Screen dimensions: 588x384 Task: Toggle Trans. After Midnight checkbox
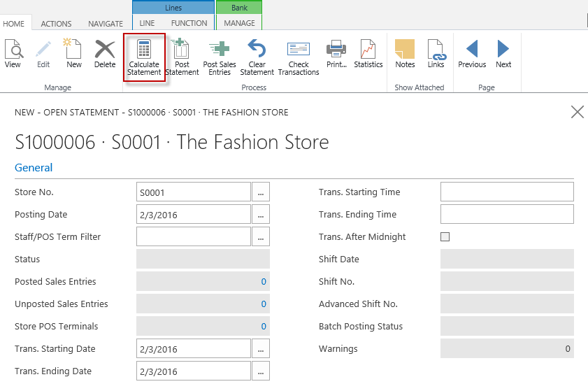pyautogui.click(x=445, y=237)
